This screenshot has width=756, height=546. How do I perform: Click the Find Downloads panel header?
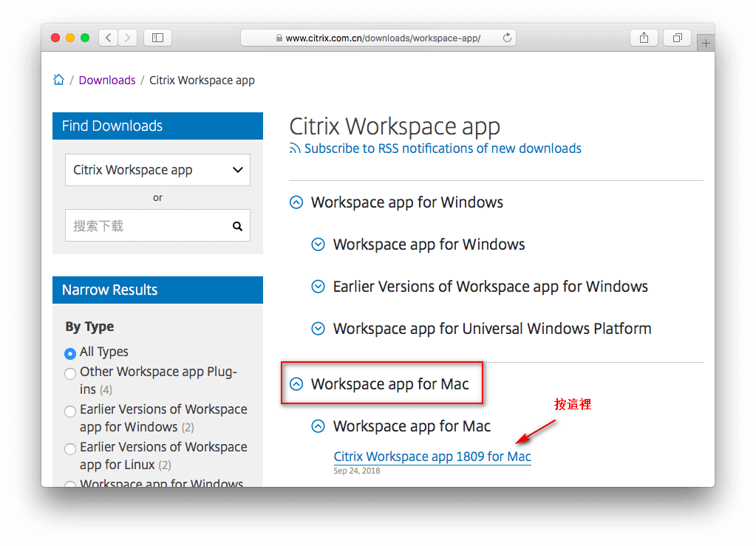tap(157, 126)
